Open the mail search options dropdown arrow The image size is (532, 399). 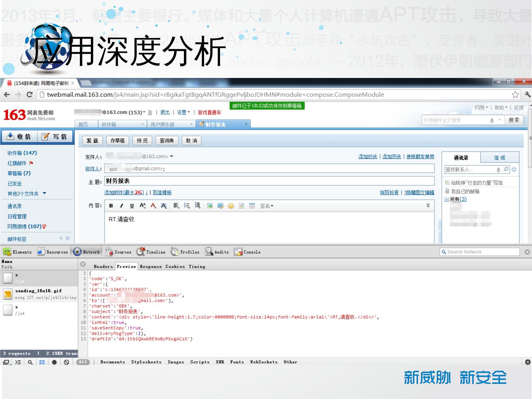click(499, 120)
